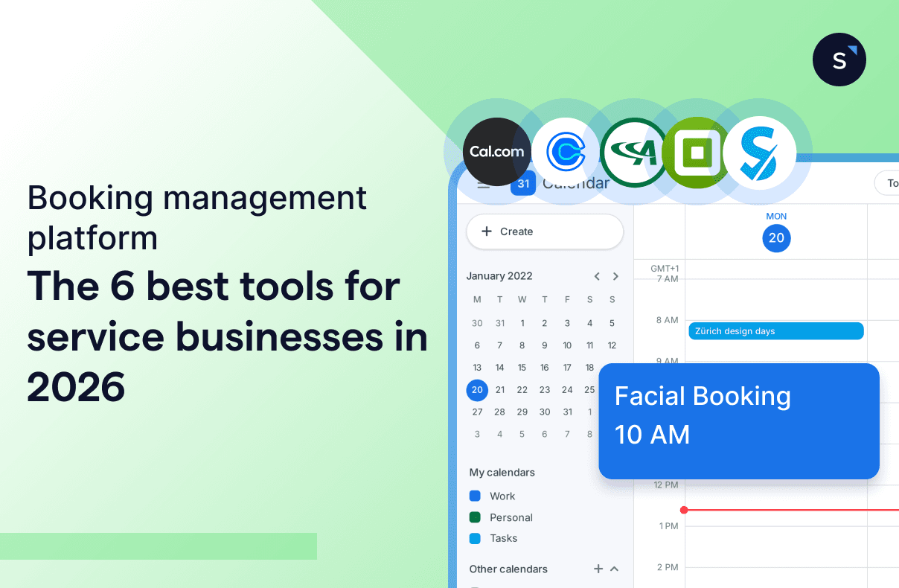Click the GMT+1 timezone label
Viewport: 899px width, 588px height.
[664, 268]
